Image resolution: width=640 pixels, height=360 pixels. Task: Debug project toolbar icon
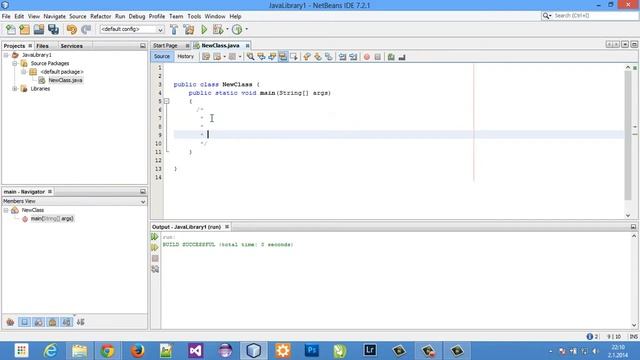click(x=218, y=29)
